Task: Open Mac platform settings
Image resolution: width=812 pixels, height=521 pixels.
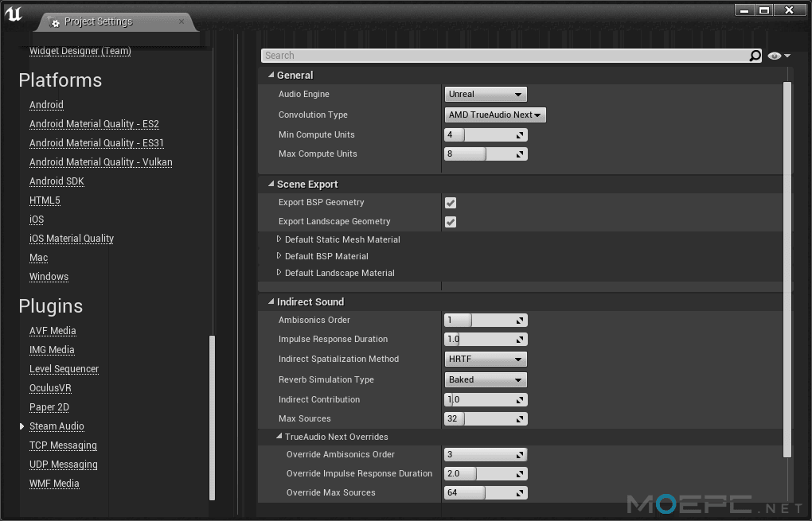Action: 39,259
